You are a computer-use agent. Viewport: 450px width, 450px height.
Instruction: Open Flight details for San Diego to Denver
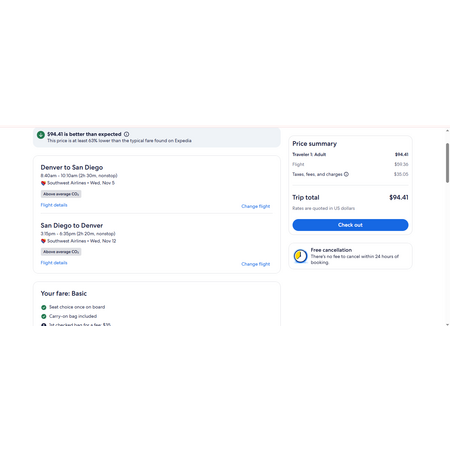click(x=54, y=263)
